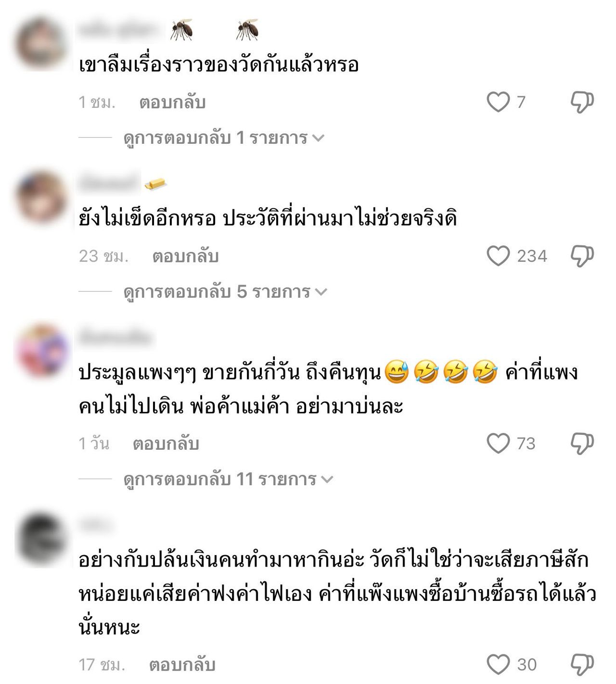Dislike the comment posted 1 วัน ago
The width and height of the screenshot is (616, 684).
tap(582, 443)
